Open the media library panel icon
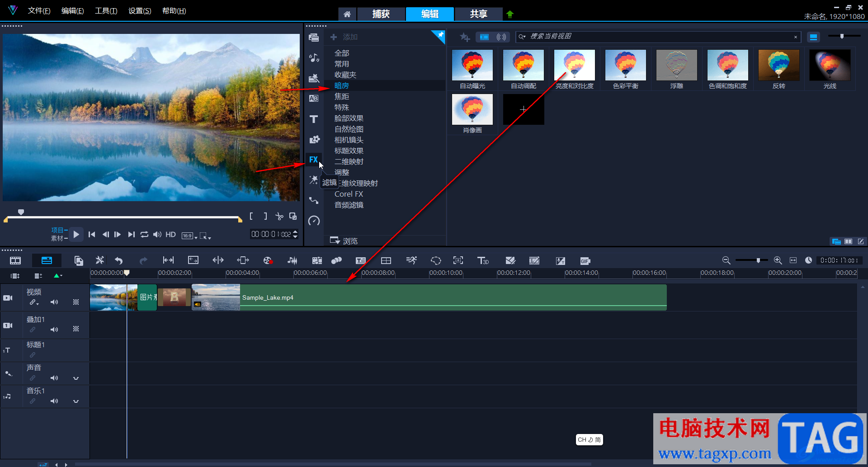Image resolution: width=868 pixels, height=467 pixels. (x=313, y=38)
